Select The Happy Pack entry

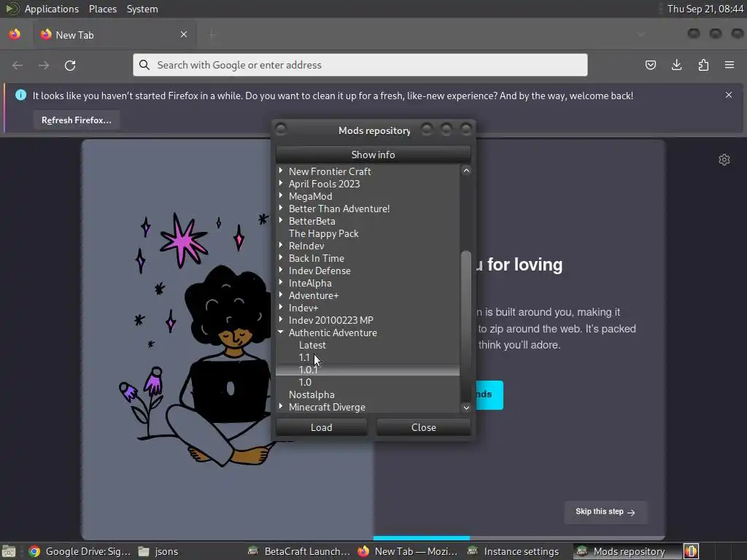pos(323,233)
